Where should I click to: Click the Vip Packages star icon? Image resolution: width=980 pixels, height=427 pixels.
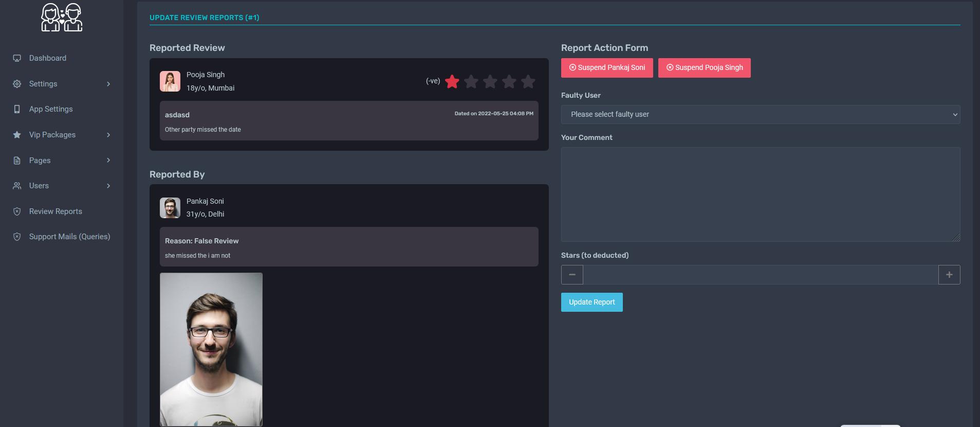pos(17,135)
